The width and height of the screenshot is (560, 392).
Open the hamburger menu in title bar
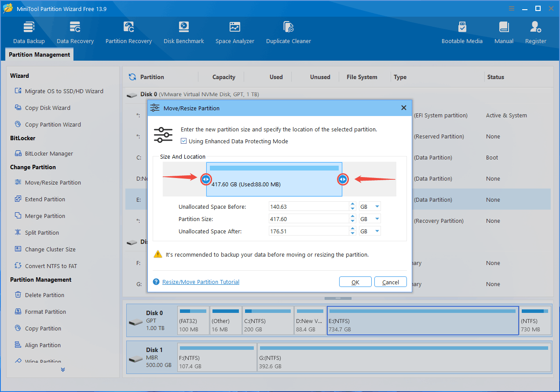click(512, 8)
